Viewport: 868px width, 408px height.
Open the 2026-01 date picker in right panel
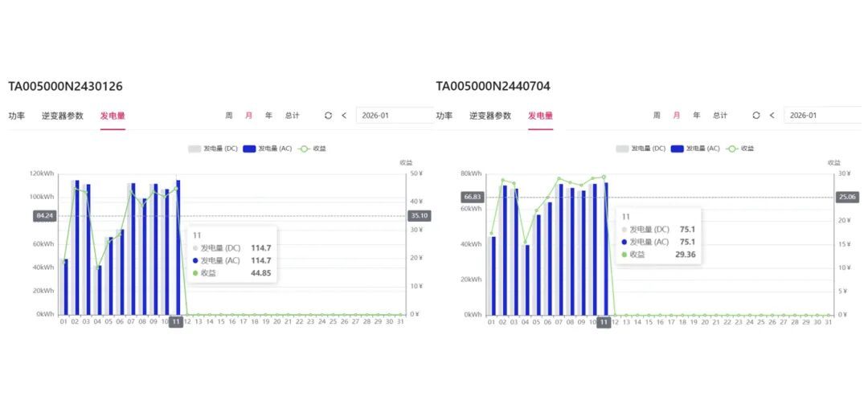pyautogui.click(x=822, y=116)
